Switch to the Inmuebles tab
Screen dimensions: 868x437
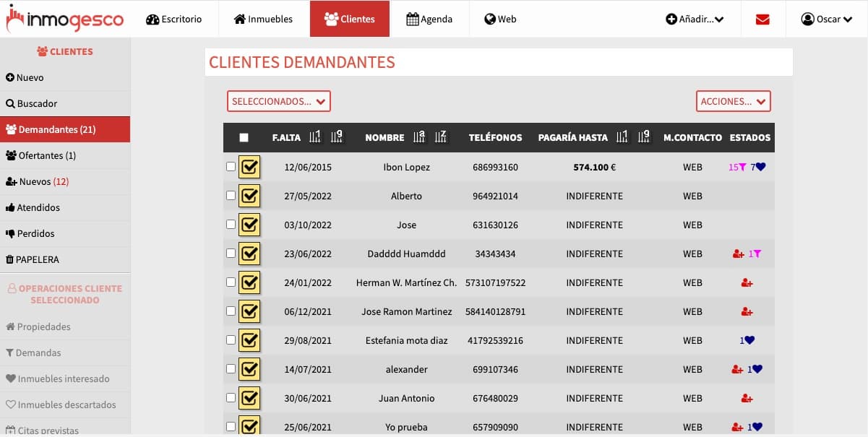click(263, 20)
